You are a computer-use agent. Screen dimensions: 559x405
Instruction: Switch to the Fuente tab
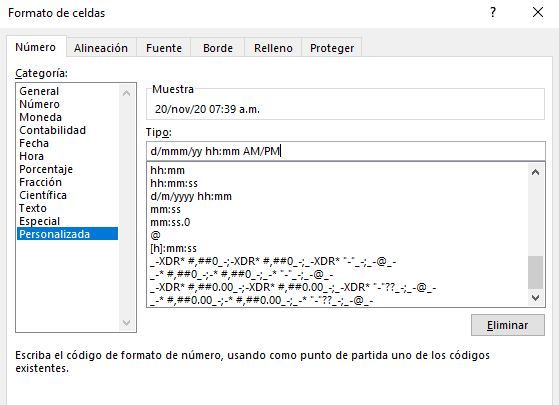tap(164, 48)
